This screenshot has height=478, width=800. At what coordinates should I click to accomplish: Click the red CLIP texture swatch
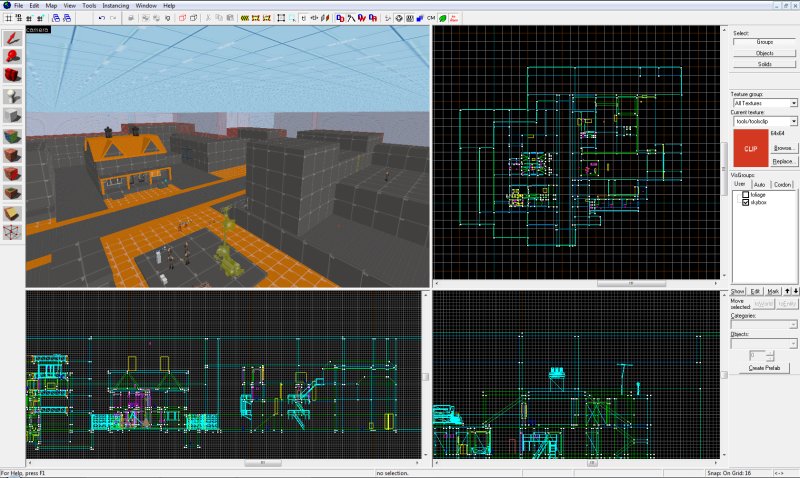pyautogui.click(x=751, y=148)
